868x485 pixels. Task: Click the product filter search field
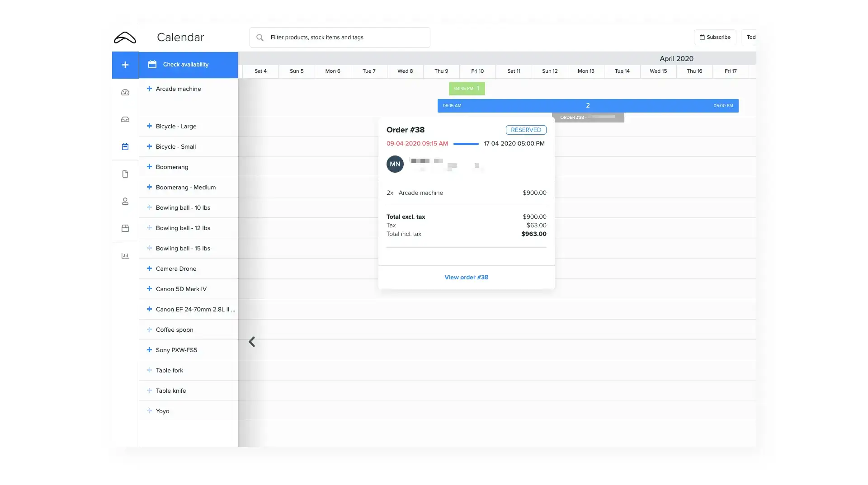click(340, 38)
